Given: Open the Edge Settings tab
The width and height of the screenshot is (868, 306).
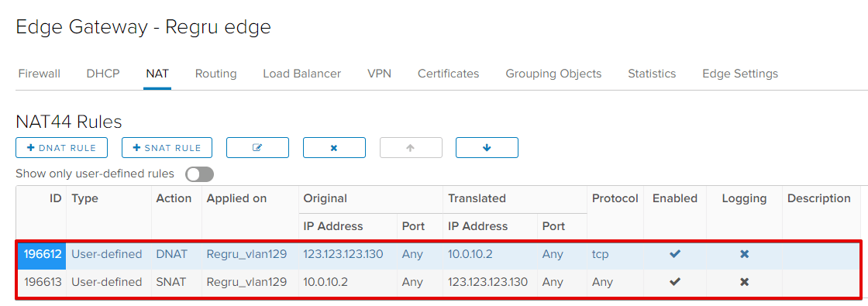Looking at the screenshot, I should pyautogui.click(x=740, y=74).
